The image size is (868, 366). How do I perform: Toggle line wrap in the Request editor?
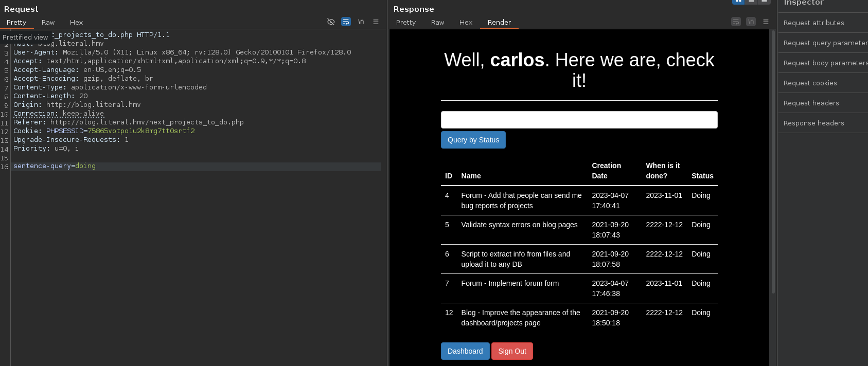click(x=346, y=22)
